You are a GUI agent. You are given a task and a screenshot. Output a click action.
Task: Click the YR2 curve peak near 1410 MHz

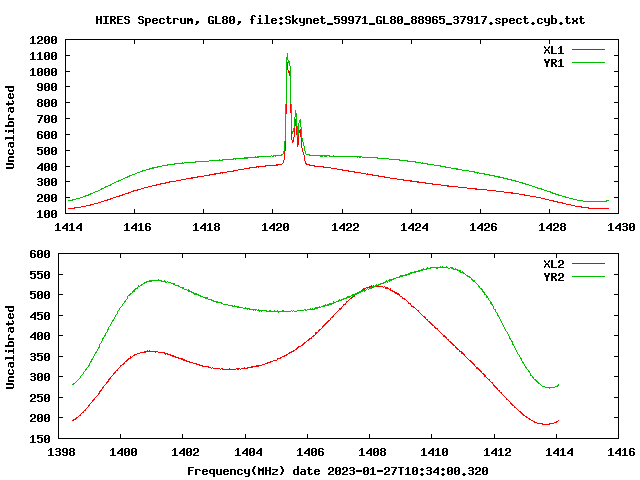(x=443, y=267)
